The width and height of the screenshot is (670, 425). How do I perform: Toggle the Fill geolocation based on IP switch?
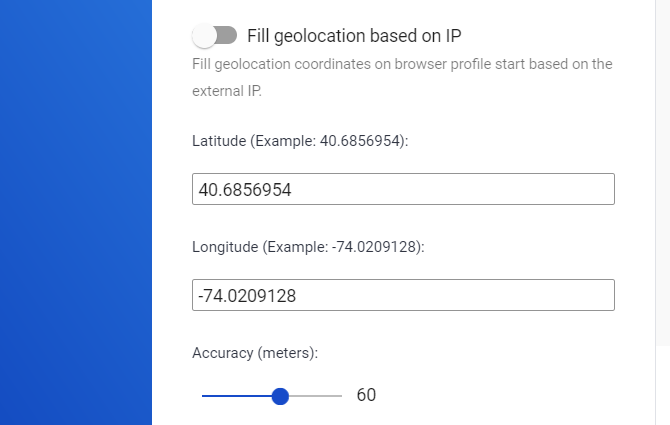point(215,36)
